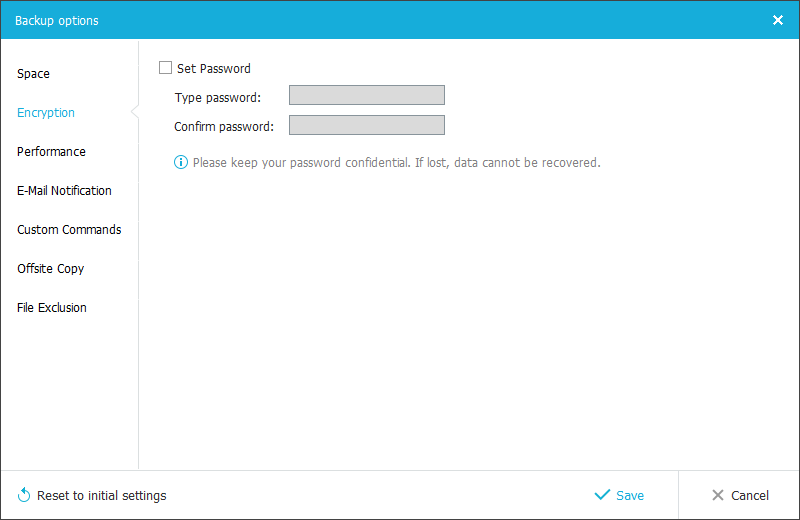Screen dimensions: 800x520
Task: Show the Offsite Copy options
Action: point(50,269)
